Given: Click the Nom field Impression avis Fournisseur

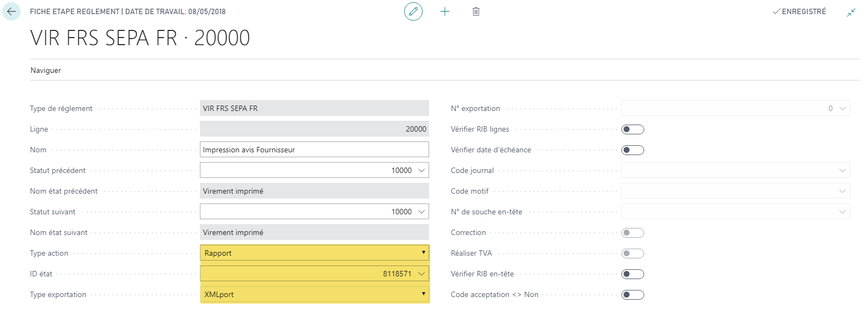Looking at the screenshot, I should click(x=314, y=150).
